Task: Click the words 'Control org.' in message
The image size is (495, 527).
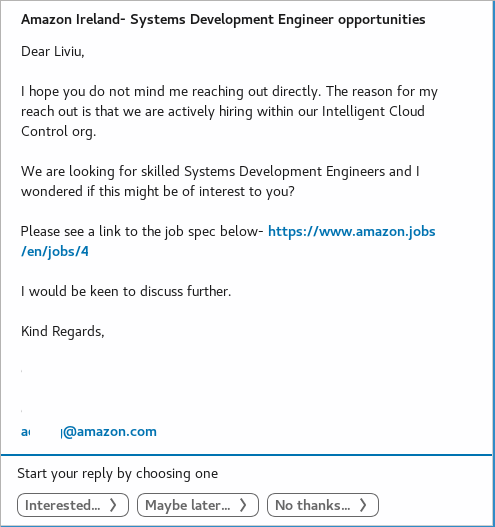Action: coord(58,131)
